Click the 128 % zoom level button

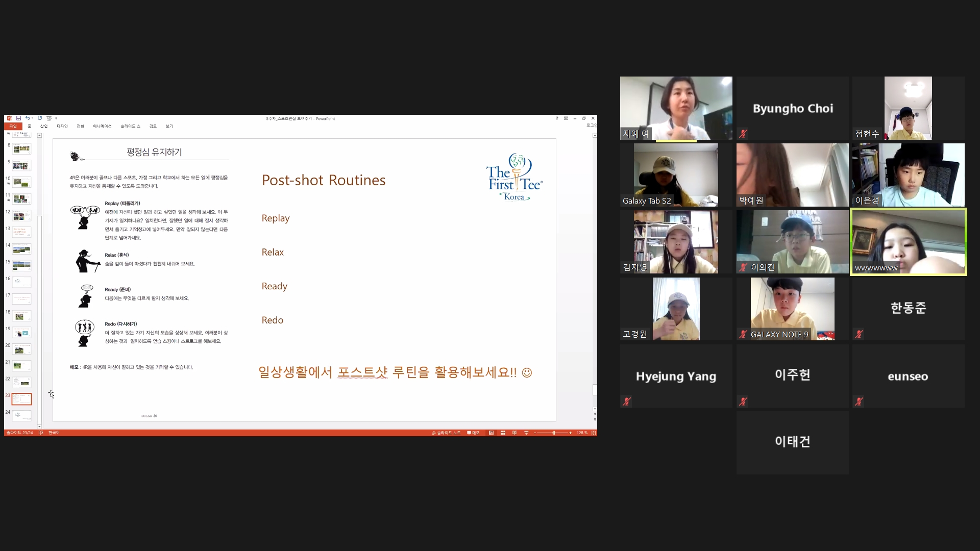582,433
